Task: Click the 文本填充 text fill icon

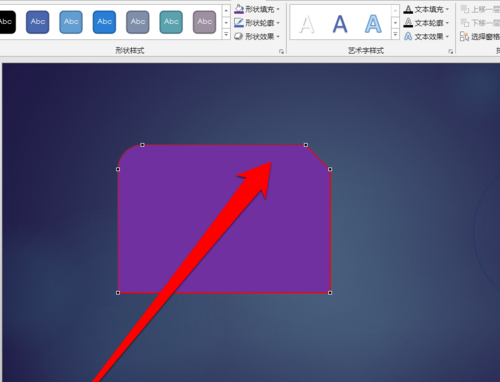Action: (408, 9)
